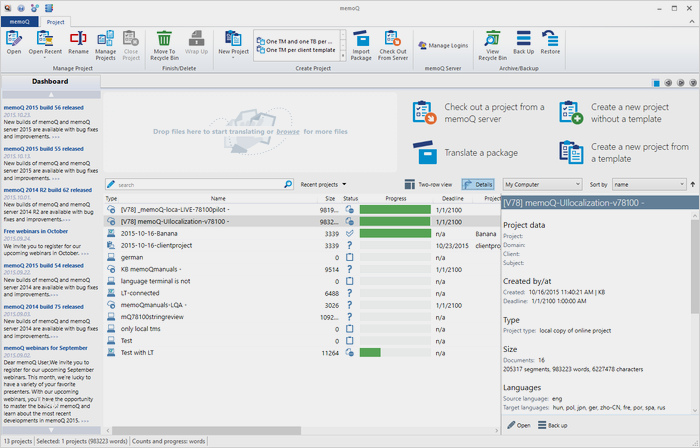Open 'memoQ 2015 build 56 released' news link
The image size is (700, 448).
[44, 108]
